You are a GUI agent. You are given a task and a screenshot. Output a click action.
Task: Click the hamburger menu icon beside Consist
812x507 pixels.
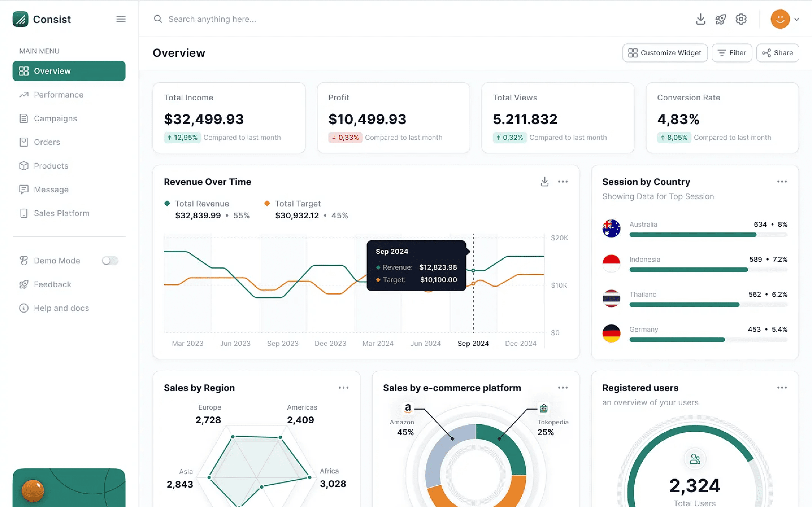click(x=121, y=19)
